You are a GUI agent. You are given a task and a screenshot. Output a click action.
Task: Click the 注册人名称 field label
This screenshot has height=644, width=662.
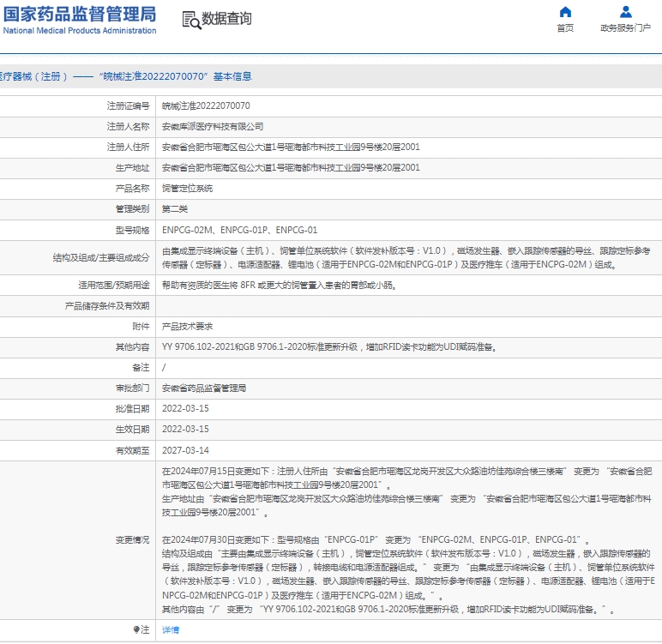(128, 126)
